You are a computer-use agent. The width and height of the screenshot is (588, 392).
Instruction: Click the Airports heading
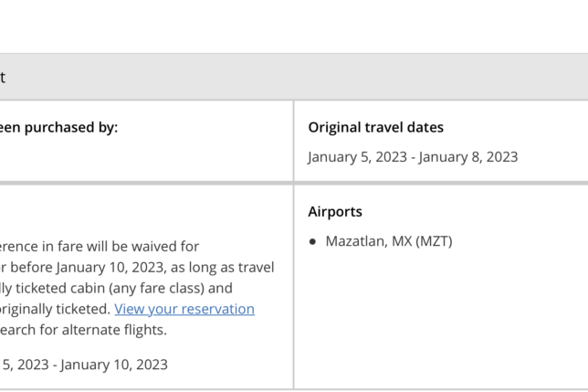[335, 212]
